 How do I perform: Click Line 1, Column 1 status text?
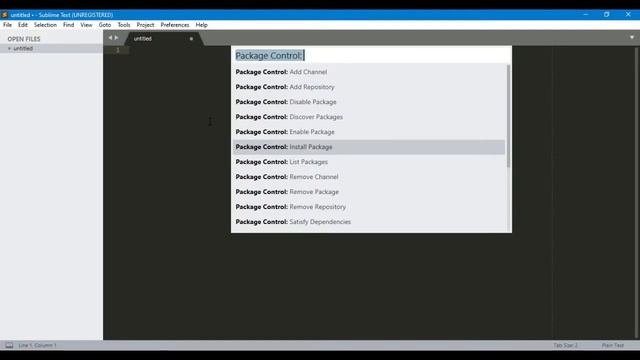pyautogui.click(x=37, y=345)
